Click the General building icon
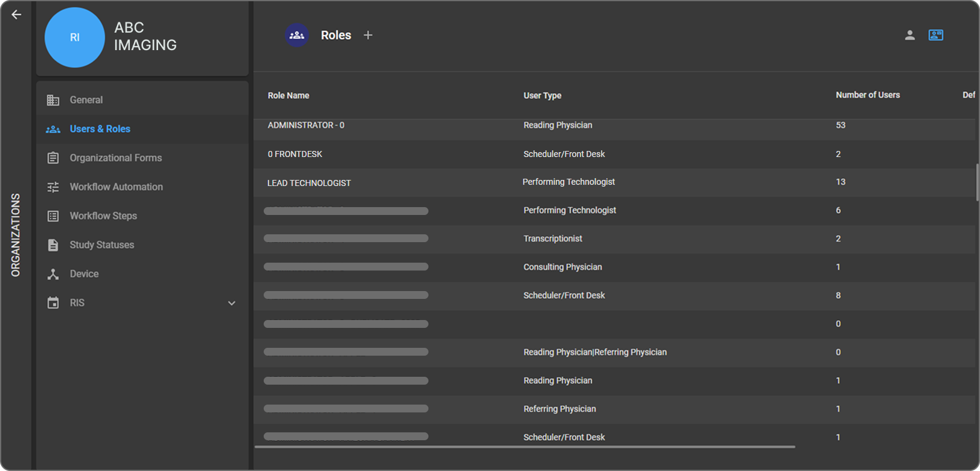 pyautogui.click(x=53, y=100)
